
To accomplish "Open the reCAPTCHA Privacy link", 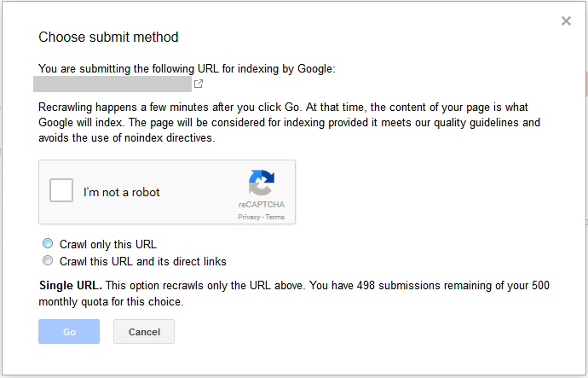I will (x=249, y=218).
